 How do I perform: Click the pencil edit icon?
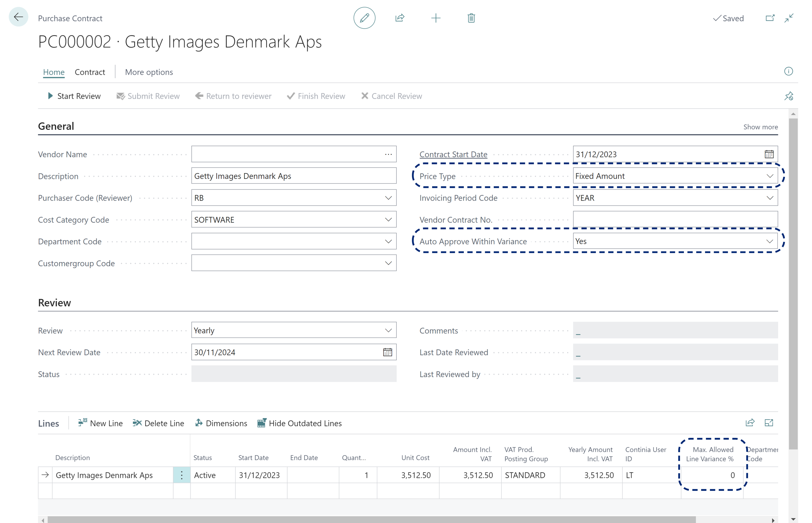[364, 18]
